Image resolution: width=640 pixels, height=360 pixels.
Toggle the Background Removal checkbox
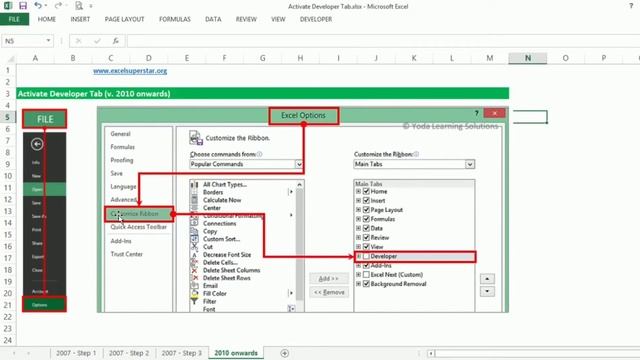coord(366,284)
